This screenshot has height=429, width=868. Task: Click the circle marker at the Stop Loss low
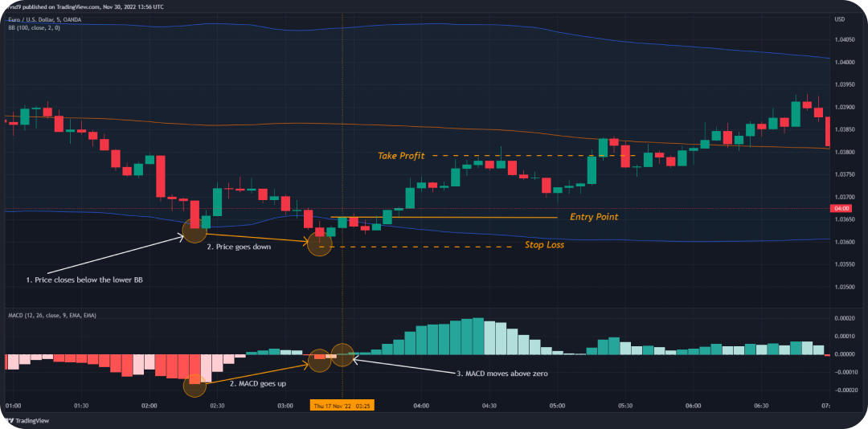point(320,243)
